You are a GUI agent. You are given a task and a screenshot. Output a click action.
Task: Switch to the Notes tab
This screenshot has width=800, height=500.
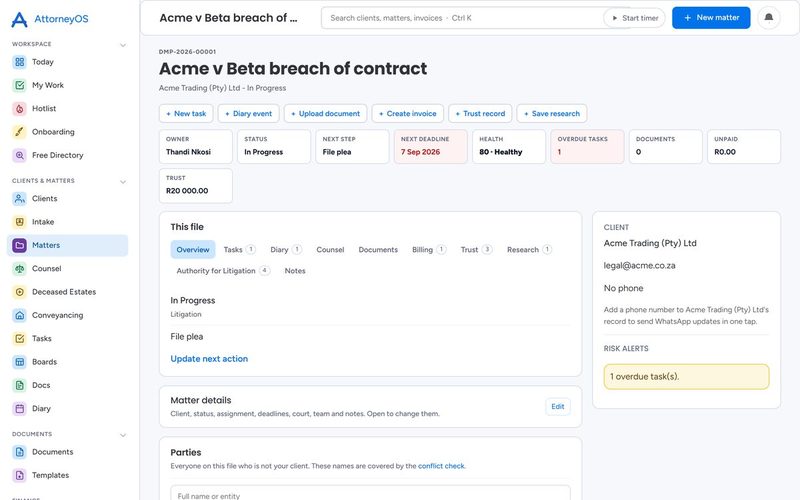click(295, 271)
